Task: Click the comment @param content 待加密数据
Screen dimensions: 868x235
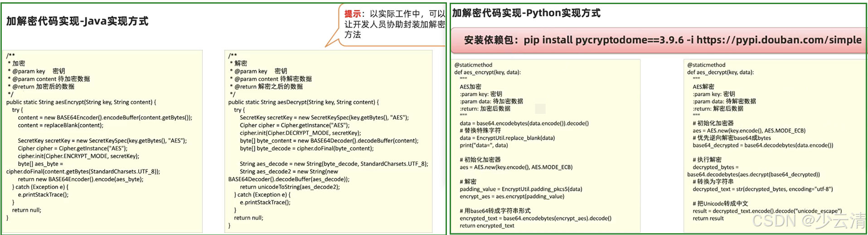Action: click(48, 79)
